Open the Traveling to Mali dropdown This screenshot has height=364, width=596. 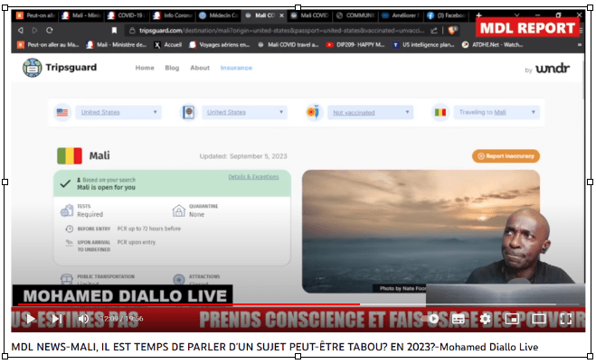click(497, 112)
